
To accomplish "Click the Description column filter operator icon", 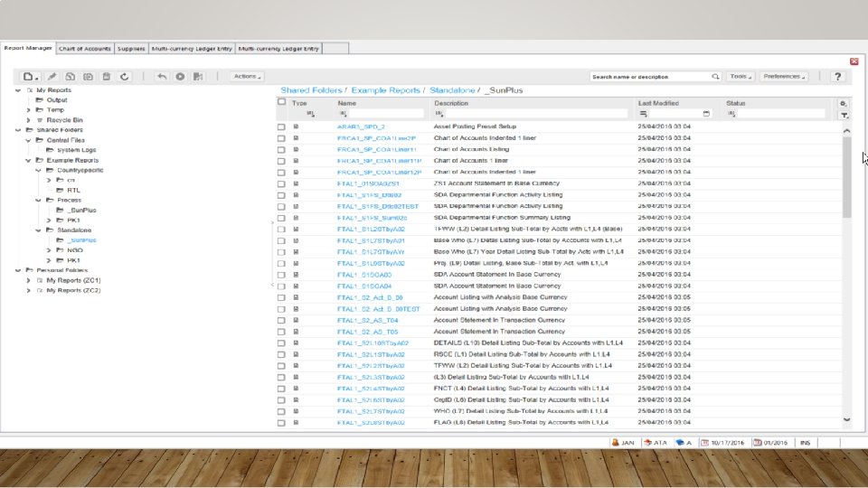I will (439, 114).
